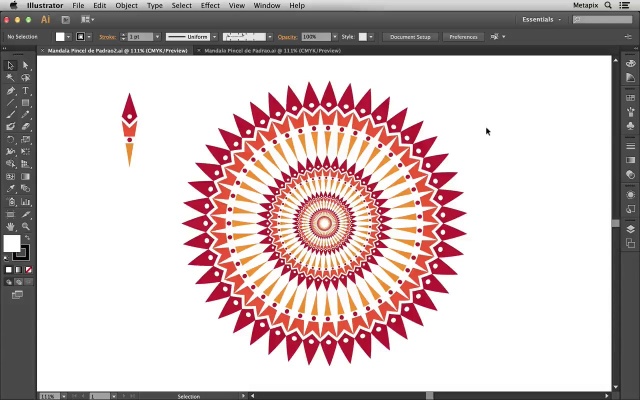This screenshot has width=640, height=400.
Task: Choose the Rectangle shape tool
Action: tap(25, 102)
